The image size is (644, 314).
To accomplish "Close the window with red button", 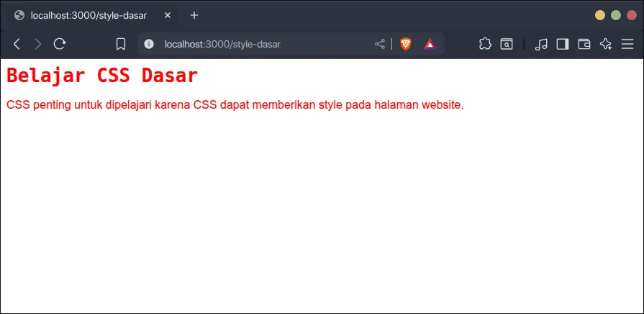I will tap(632, 16).
